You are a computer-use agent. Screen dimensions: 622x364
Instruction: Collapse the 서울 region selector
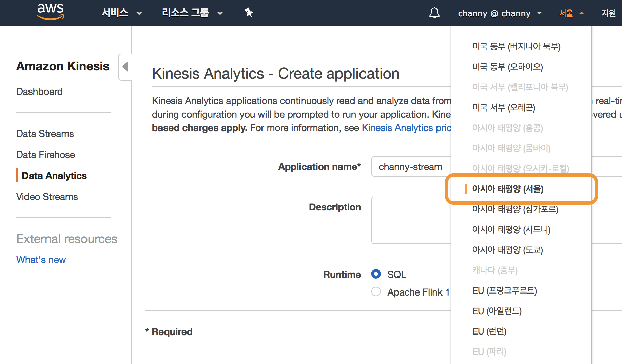pos(571,13)
